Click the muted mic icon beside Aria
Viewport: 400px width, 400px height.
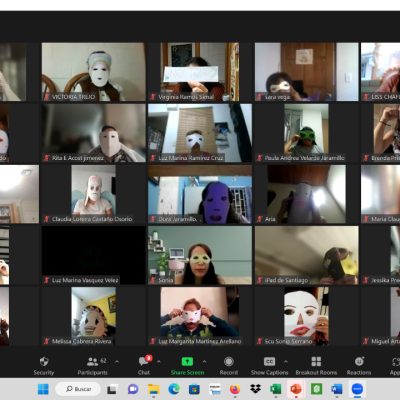pos(260,219)
